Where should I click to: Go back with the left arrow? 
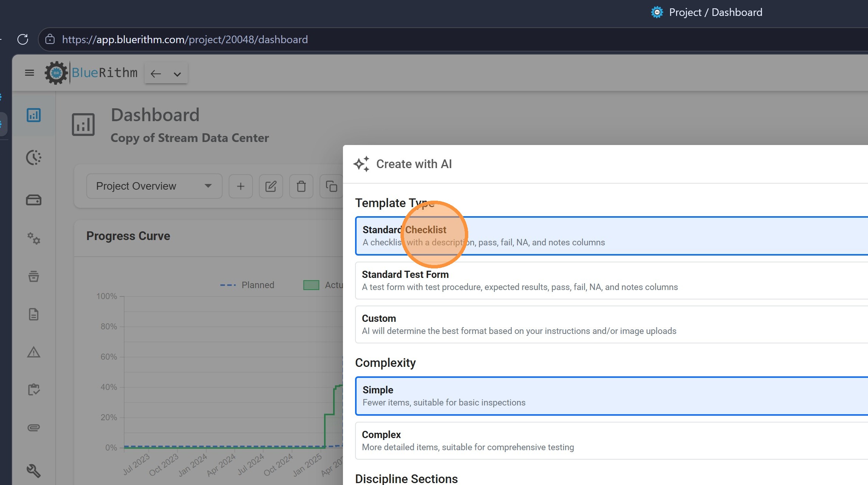(156, 74)
